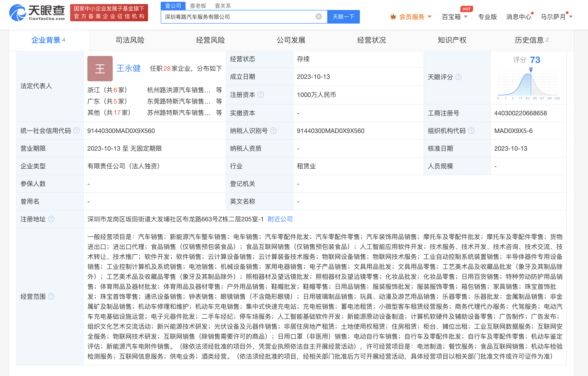
Task: Open 王永健 legal representative link
Action: click(129, 68)
